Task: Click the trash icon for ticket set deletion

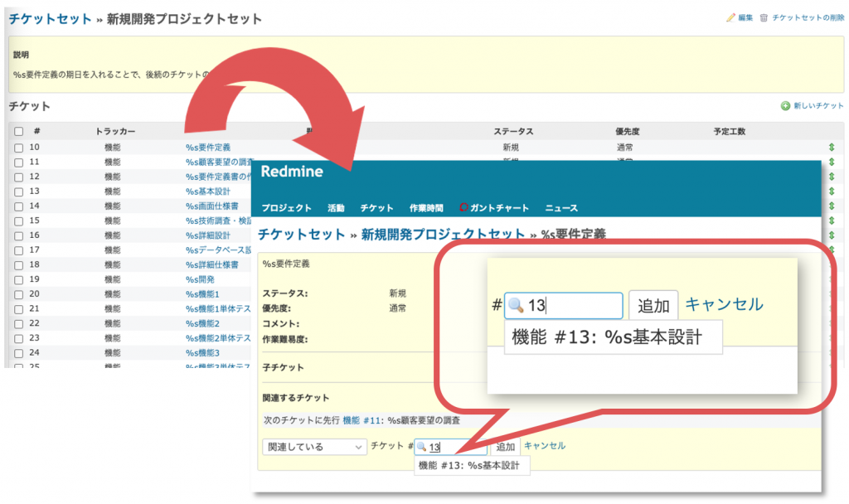Action: pos(764,18)
